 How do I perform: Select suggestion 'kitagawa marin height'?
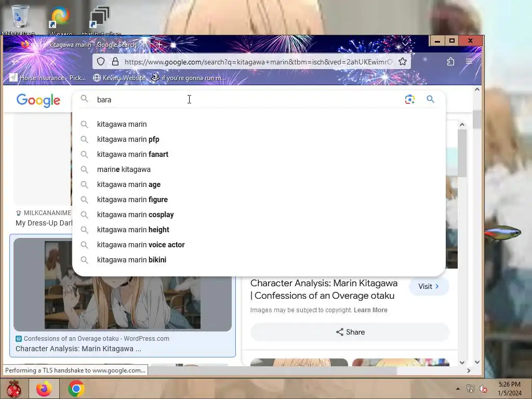(x=133, y=230)
